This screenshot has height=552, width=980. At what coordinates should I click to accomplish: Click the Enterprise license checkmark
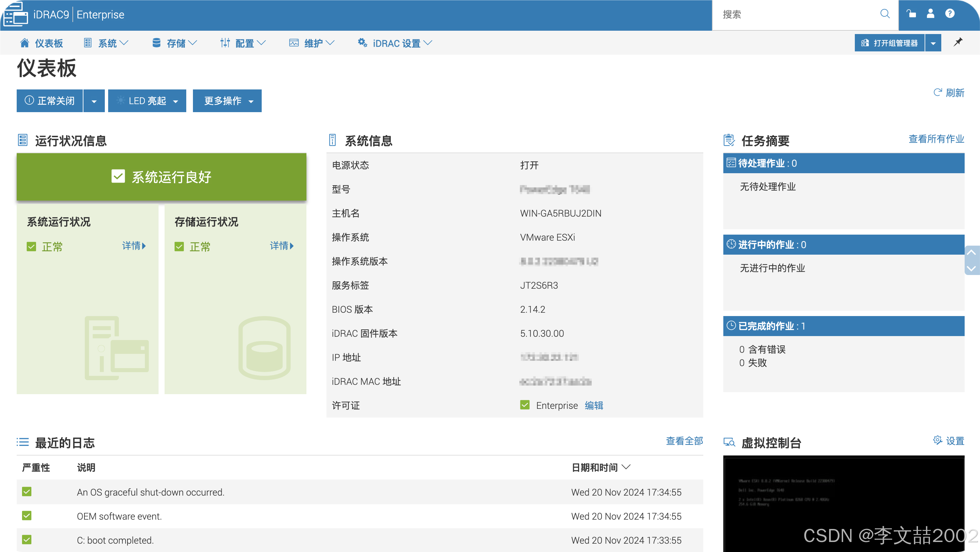(525, 405)
